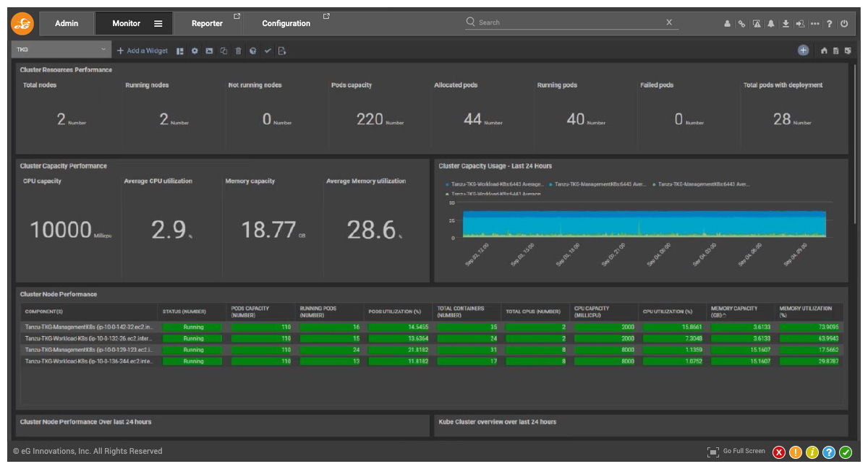Open the alarm warning triangle icon

(x=757, y=24)
